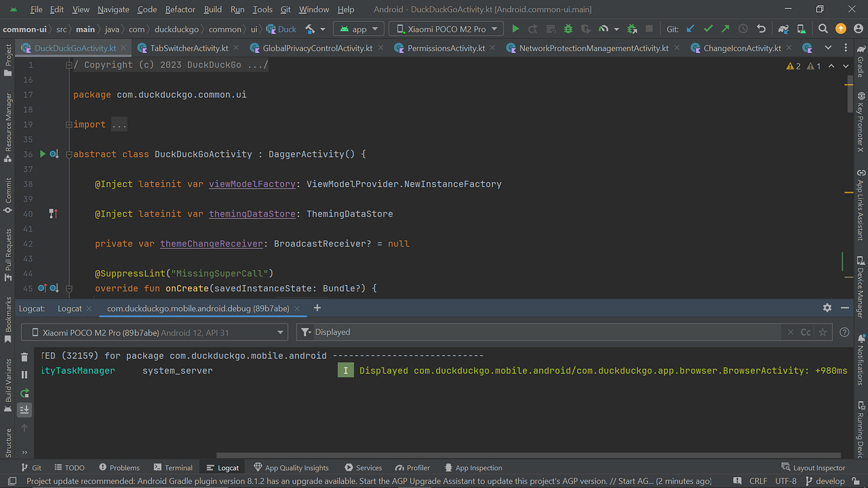This screenshot has width=868, height=488.
Task: Sync project with Gradle files
Action: [x=783, y=29]
